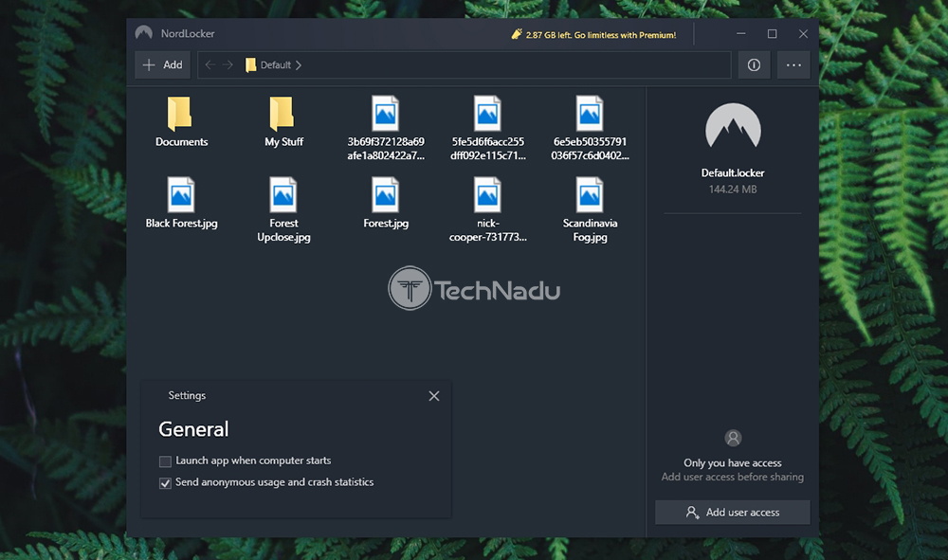Click the NordLocker logo in title bar

click(144, 33)
